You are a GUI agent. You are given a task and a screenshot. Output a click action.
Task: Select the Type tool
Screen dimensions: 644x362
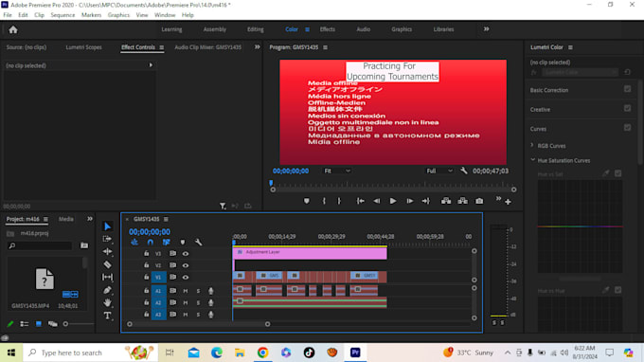pyautogui.click(x=107, y=316)
